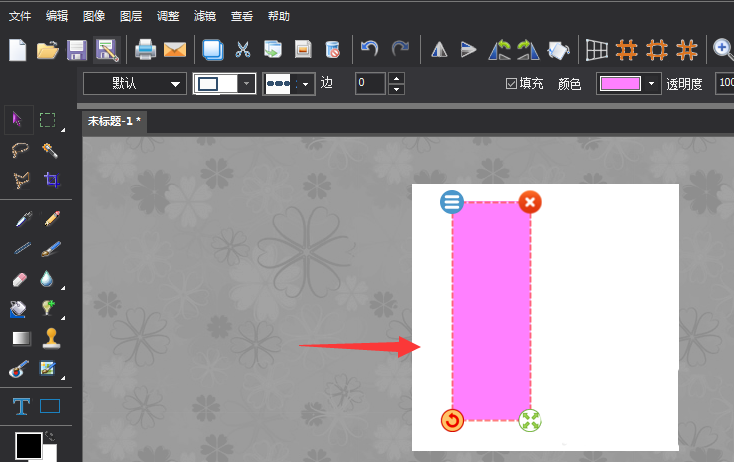Click the save-as icon with pencil

point(107,50)
